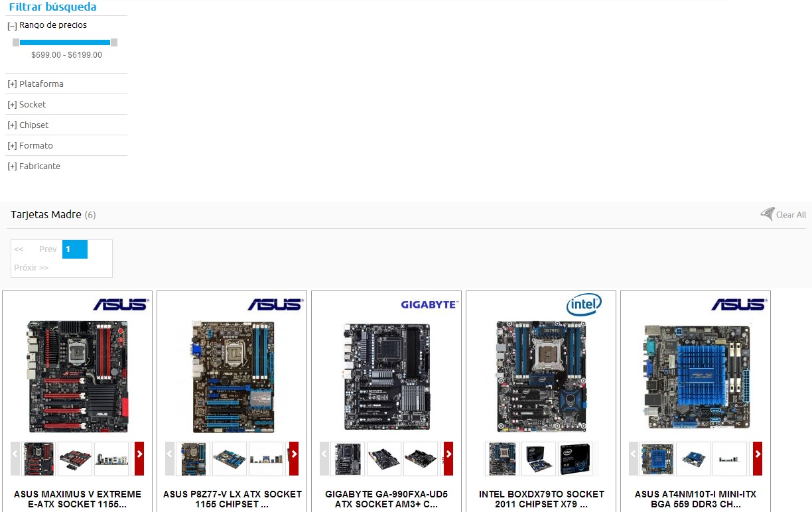
Task: Click the Tarjetas Madre category heading
Action: pyautogui.click(x=46, y=215)
